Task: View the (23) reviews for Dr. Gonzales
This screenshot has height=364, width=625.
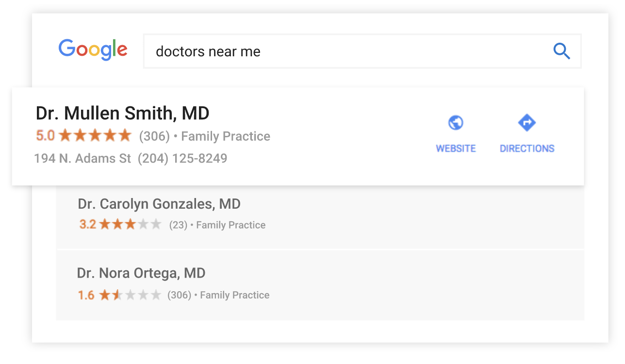Action: (178, 225)
